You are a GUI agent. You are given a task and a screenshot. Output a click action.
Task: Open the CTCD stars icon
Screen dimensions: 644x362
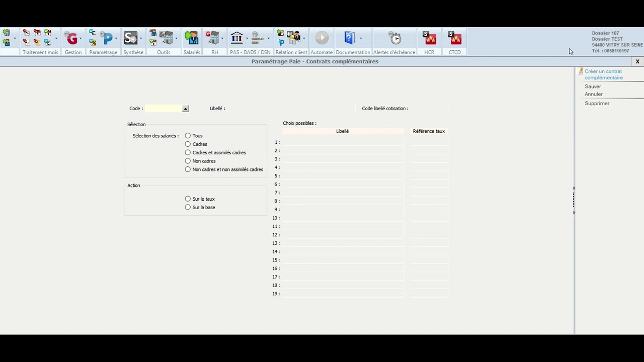[454, 38]
